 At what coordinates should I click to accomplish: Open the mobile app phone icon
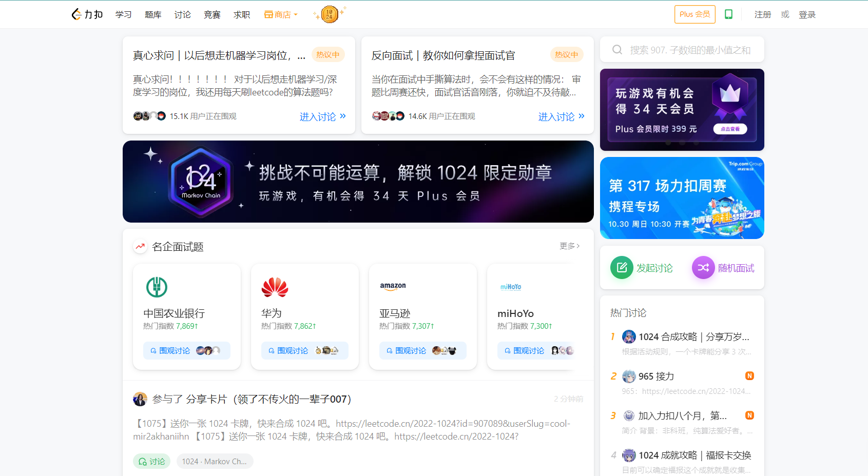728,14
